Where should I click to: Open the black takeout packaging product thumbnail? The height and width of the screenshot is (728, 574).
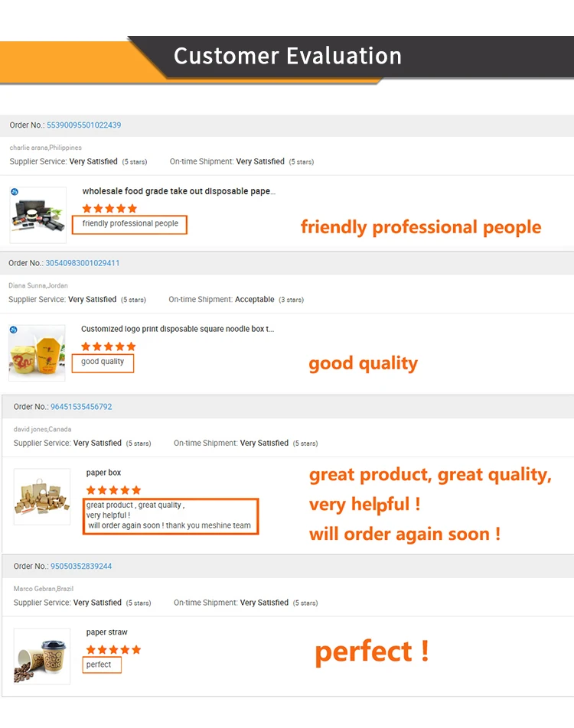pos(38,215)
